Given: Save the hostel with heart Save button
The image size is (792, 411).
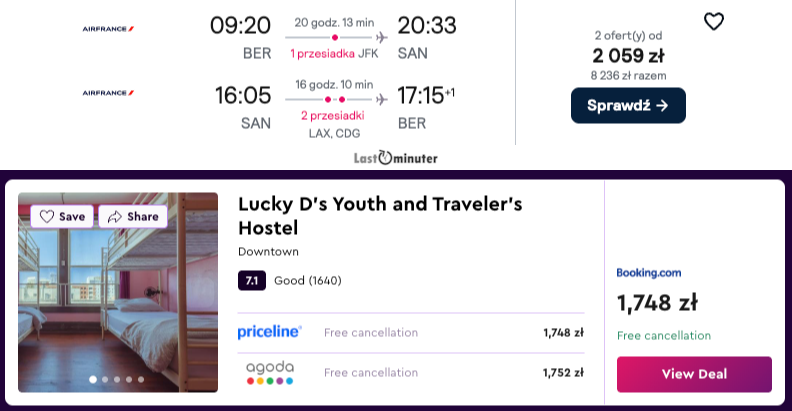Looking at the screenshot, I should (62, 217).
